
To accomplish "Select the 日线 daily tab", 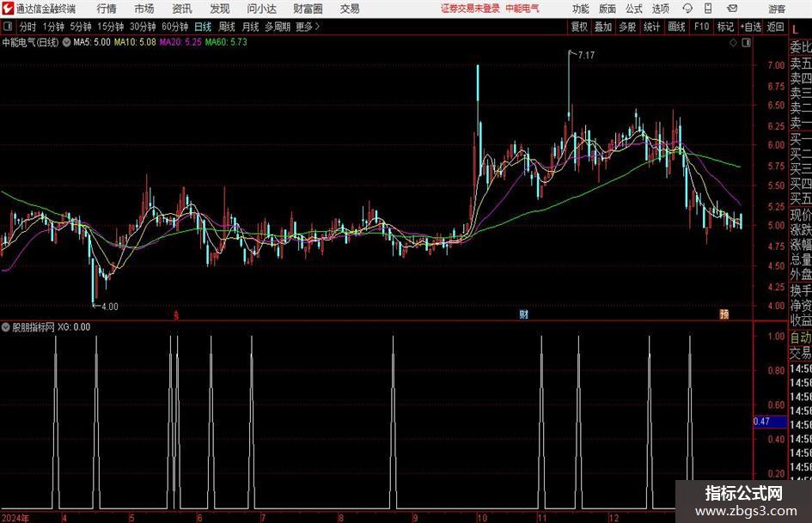I will coord(203,27).
